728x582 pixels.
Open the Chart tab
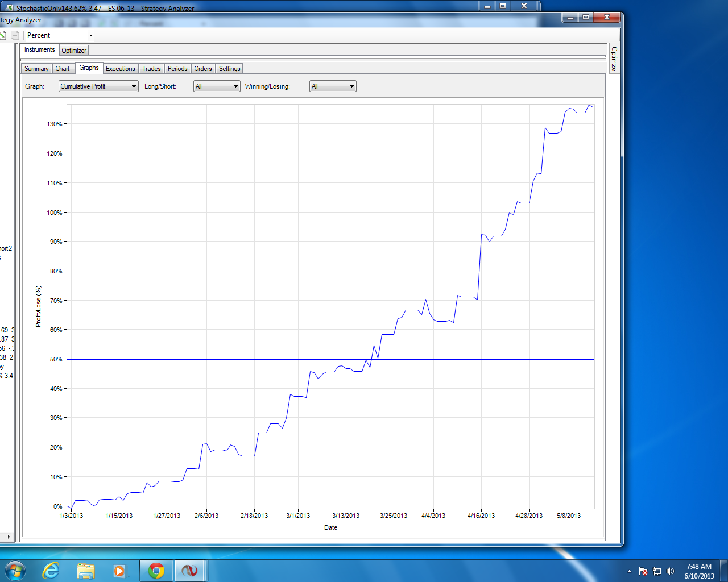coord(63,69)
